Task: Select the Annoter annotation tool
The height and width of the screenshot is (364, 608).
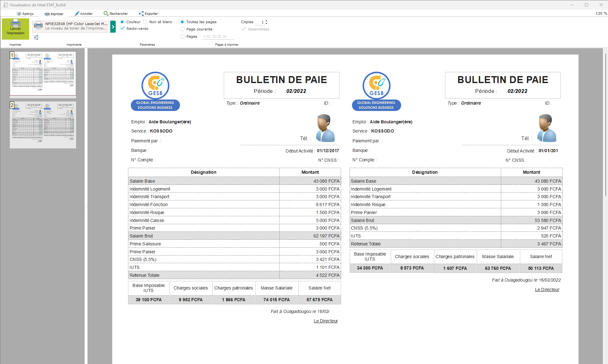Action: (83, 13)
